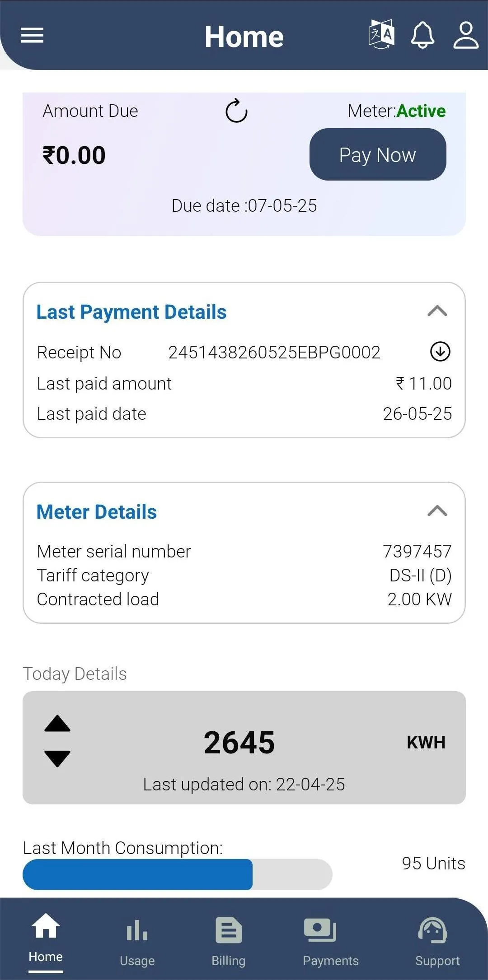Screen dimensions: 488x980
Task: Collapse the Last Payment Details section
Action: (x=437, y=311)
